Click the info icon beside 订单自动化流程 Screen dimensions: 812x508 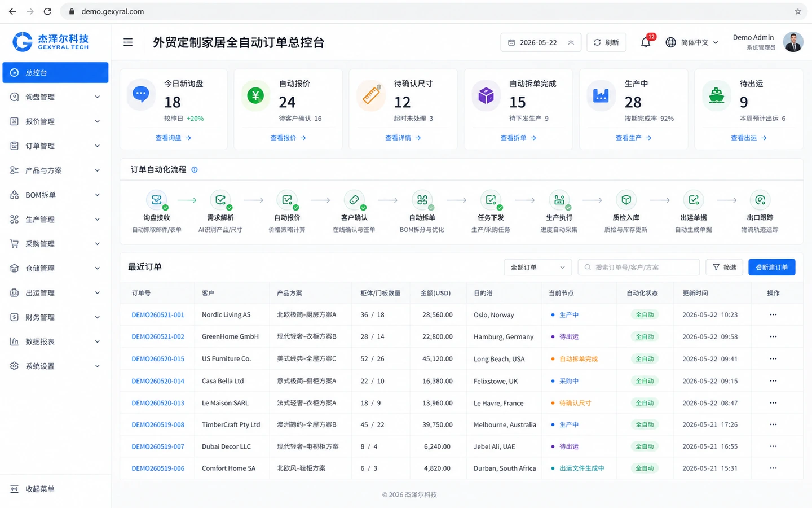pos(195,169)
